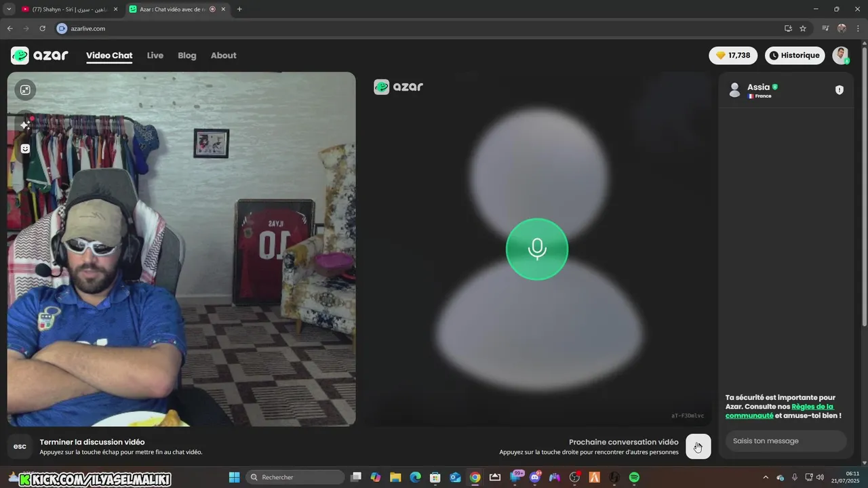The width and height of the screenshot is (868, 488).
Task: Click the Saisis ton message input
Action: point(786,441)
